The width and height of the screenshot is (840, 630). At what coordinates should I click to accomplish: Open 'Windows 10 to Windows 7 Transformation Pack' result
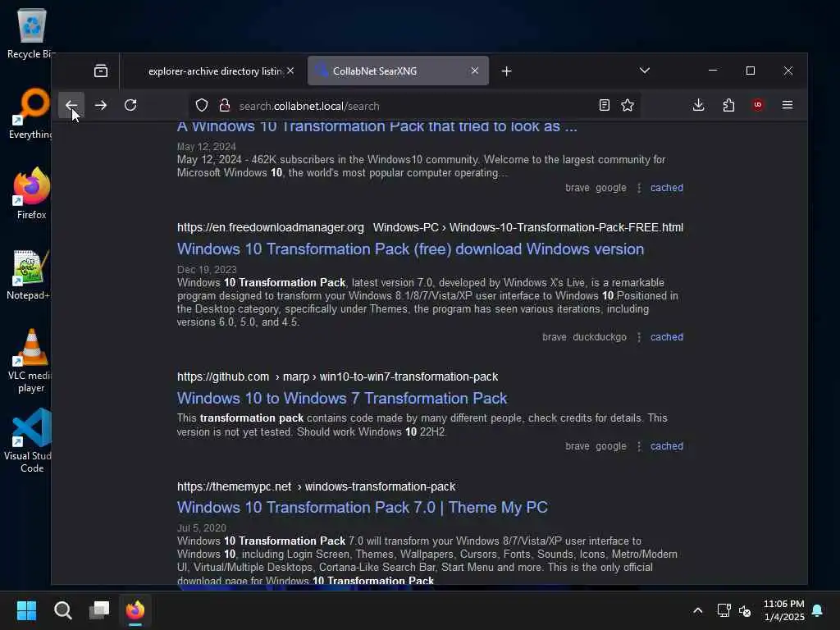click(342, 399)
